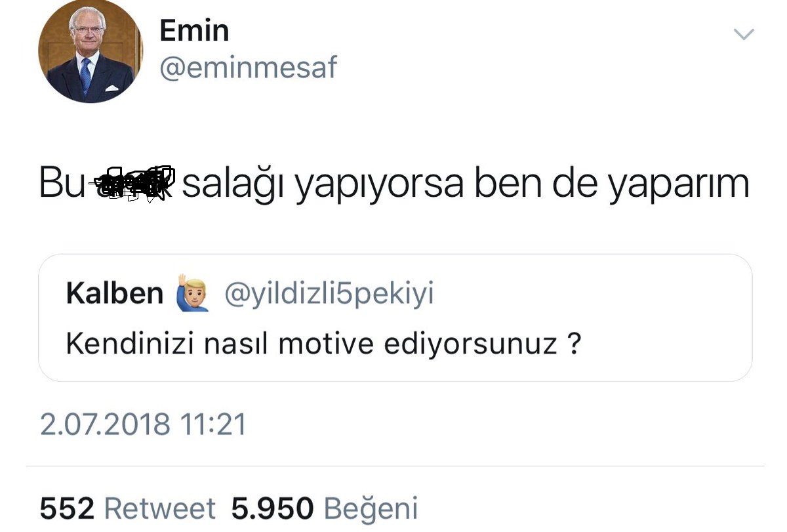Open the @yildizli5pekiyi handle
This screenshot has height=532, width=787.
329,294
